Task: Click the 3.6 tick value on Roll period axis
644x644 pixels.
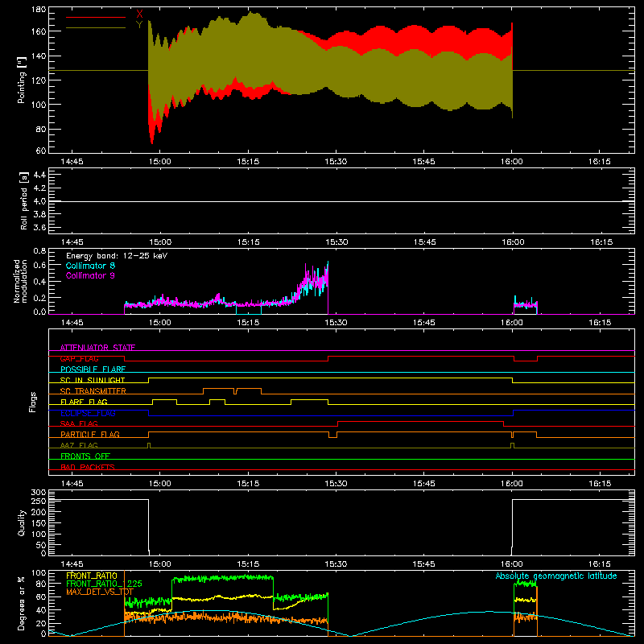Action: coord(39,228)
